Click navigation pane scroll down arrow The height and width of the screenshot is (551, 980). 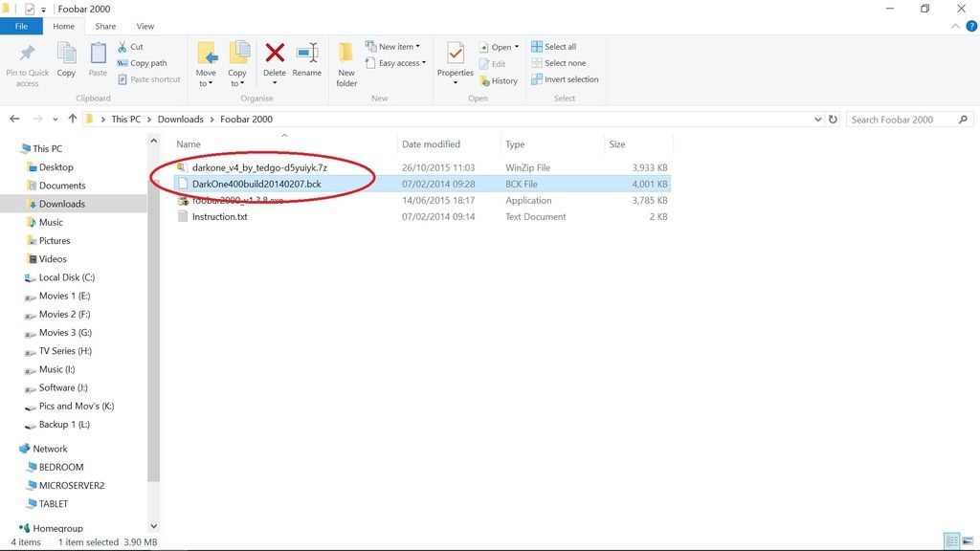(x=154, y=526)
